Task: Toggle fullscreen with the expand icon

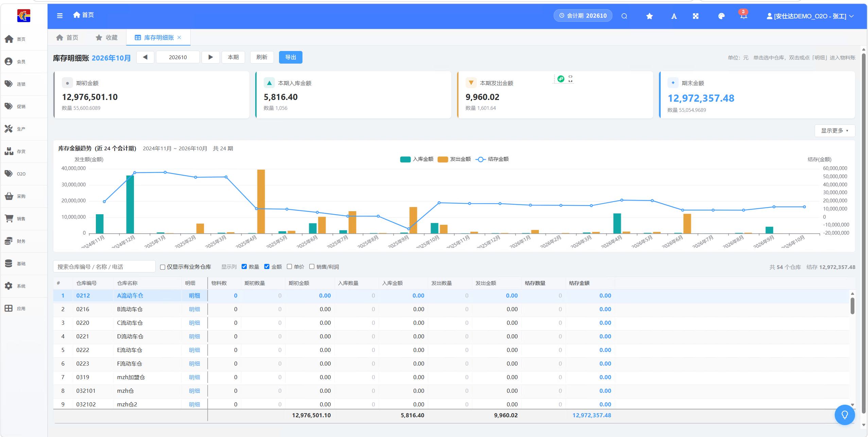Action: (x=696, y=16)
